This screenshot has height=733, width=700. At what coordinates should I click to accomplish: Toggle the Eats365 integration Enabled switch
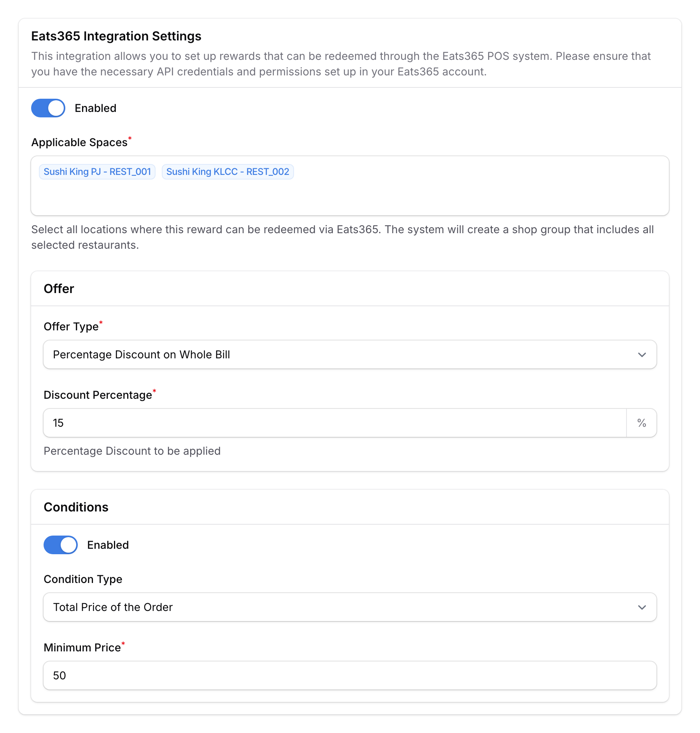tap(48, 108)
